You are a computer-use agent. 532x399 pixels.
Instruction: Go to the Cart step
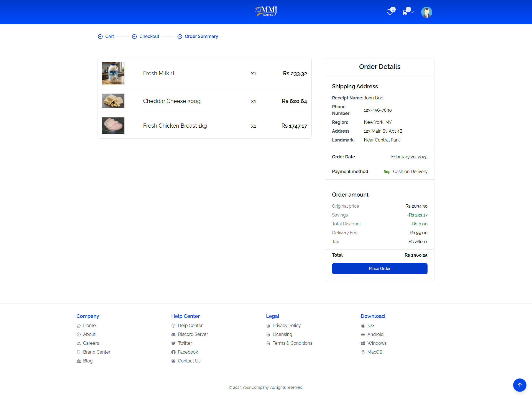tap(109, 36)
